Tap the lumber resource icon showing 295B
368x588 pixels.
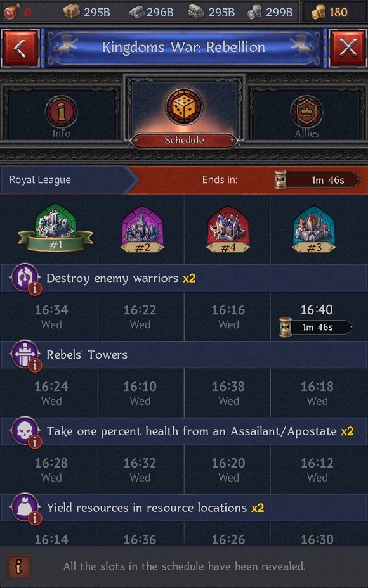[71, 13]
